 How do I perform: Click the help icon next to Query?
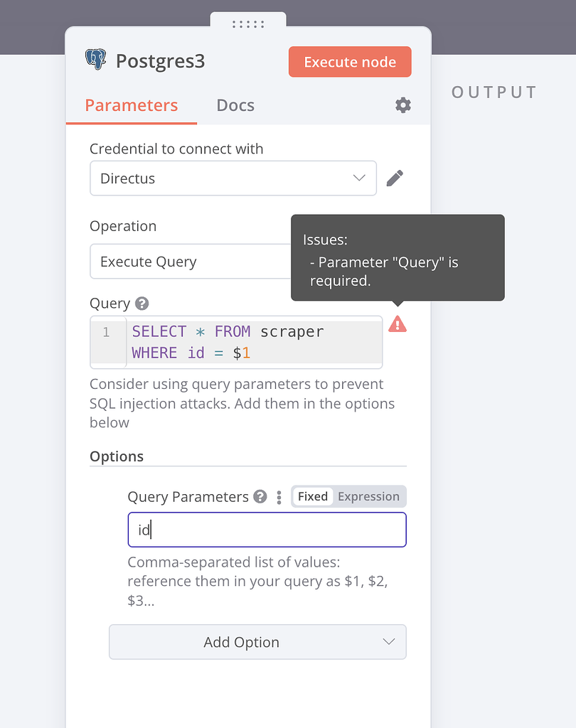(x=142, y=304)
